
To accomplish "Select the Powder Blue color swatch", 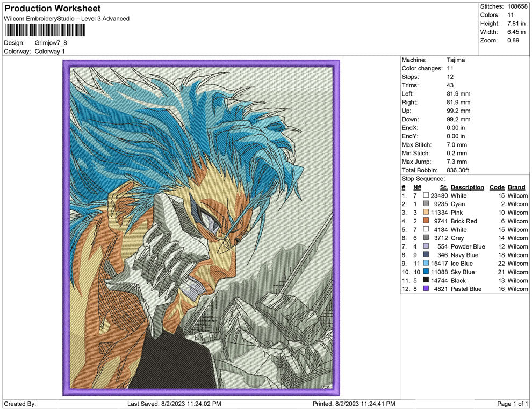I will click(426, 246).
